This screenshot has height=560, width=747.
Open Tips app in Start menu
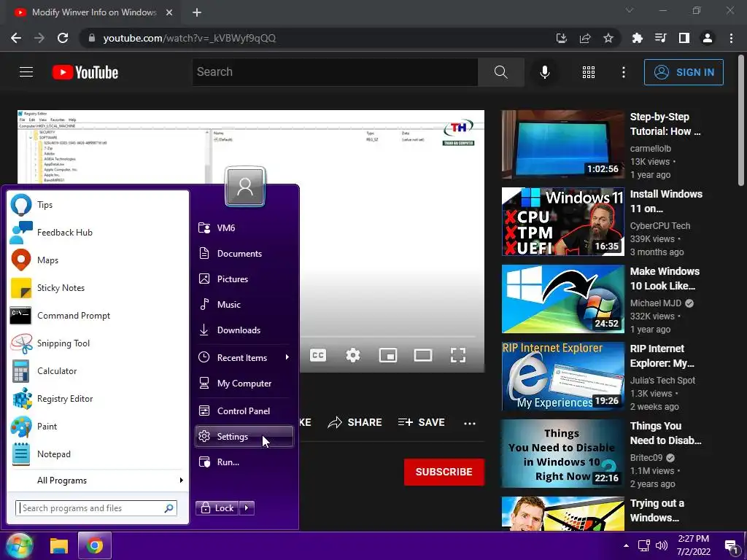point(98,205)
